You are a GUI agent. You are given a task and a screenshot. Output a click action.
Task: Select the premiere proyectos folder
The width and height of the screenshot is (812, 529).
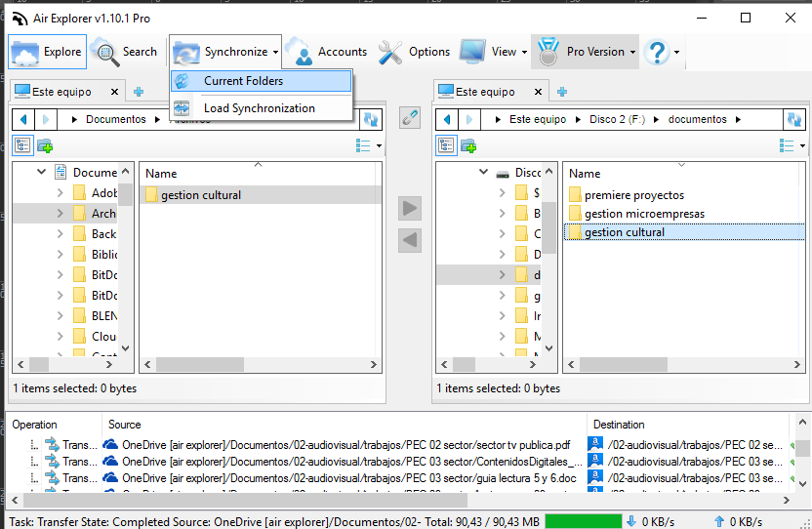(633, 195)
